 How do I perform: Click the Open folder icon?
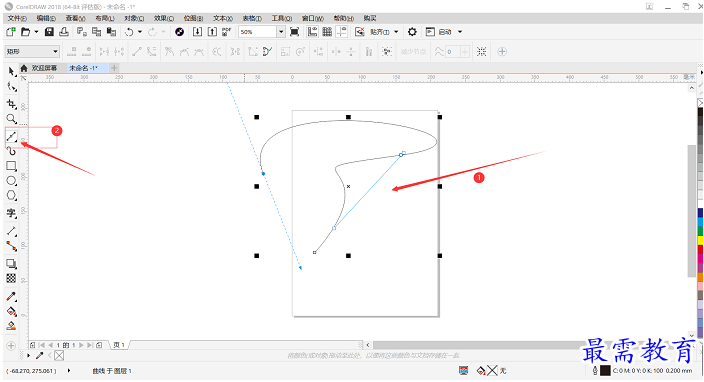point(26,32)
